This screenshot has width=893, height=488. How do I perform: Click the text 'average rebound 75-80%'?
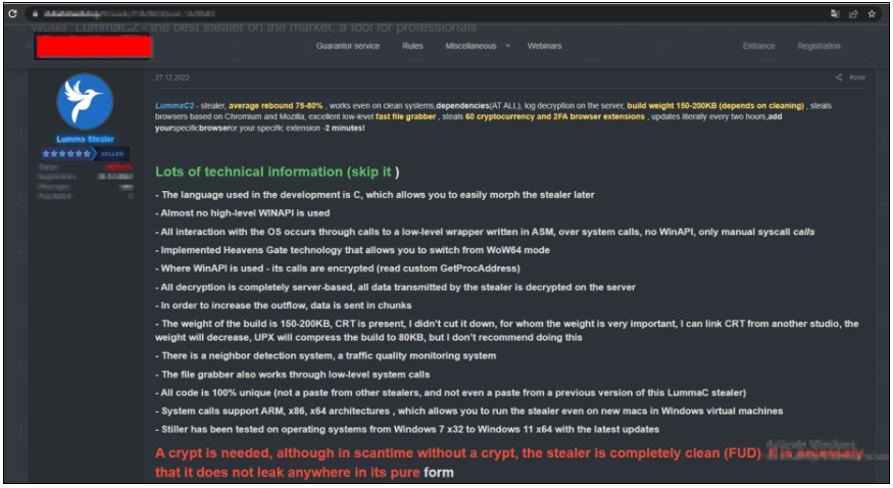tap(276, 106)
